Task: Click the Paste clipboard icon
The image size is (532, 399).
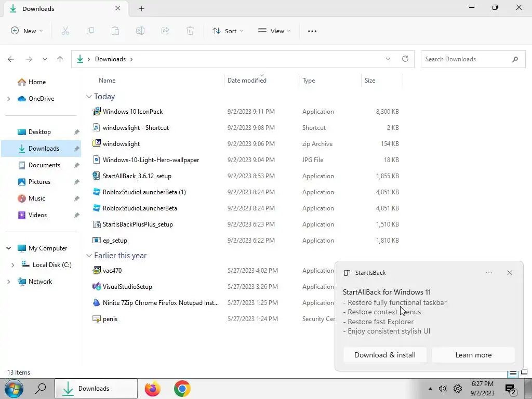Action: (x=115, y=31)
